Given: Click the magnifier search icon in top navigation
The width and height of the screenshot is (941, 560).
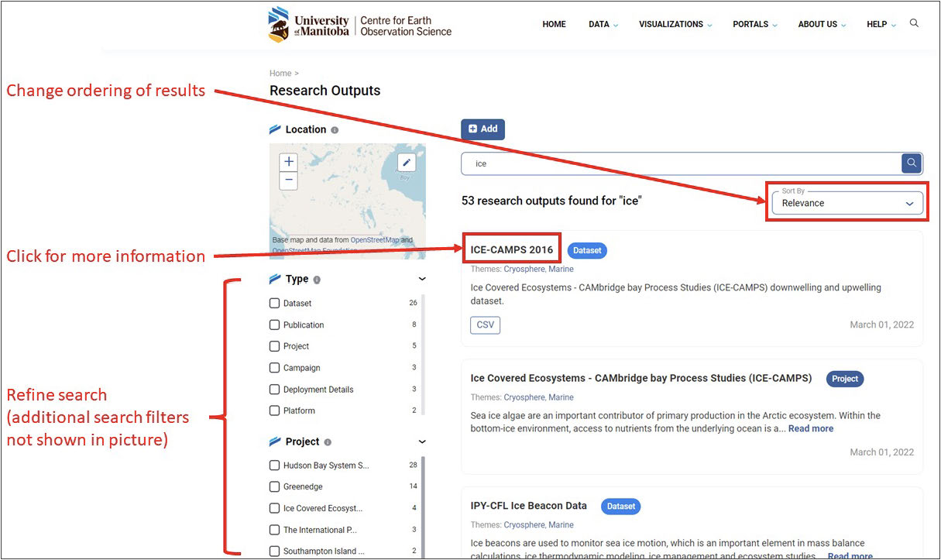Looking at the screenshot, I should [914, 23].
